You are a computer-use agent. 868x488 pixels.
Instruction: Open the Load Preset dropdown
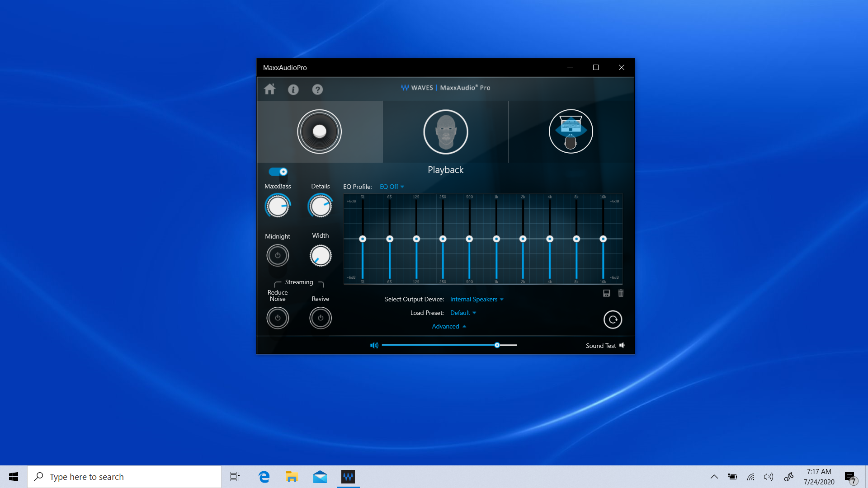pos(463,313)
